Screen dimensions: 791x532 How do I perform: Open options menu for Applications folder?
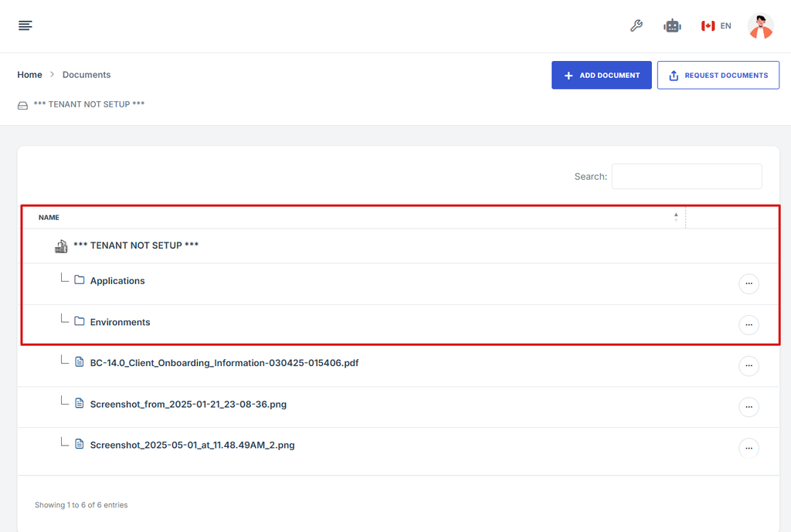tap(749, 284)
